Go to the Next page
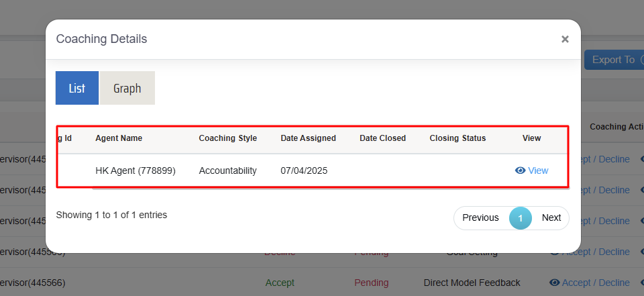This screenshot has height=296, width=644. click(x=551, y=217)
